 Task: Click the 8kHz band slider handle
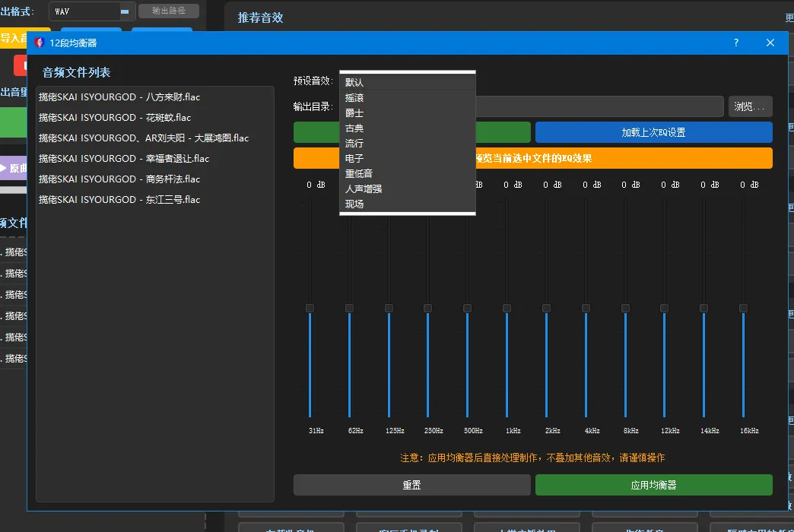coord(625,309)
